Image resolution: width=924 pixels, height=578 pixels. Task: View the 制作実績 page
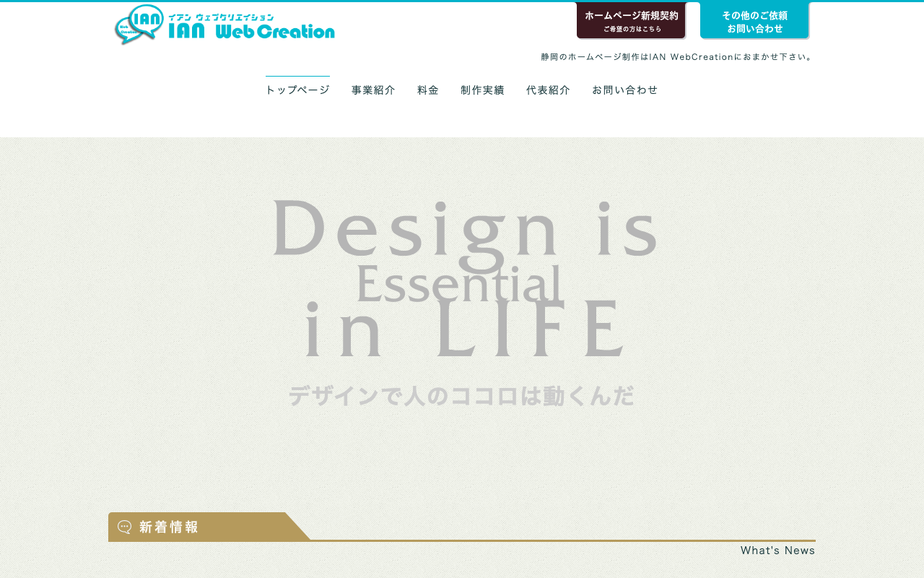(482, 90)
